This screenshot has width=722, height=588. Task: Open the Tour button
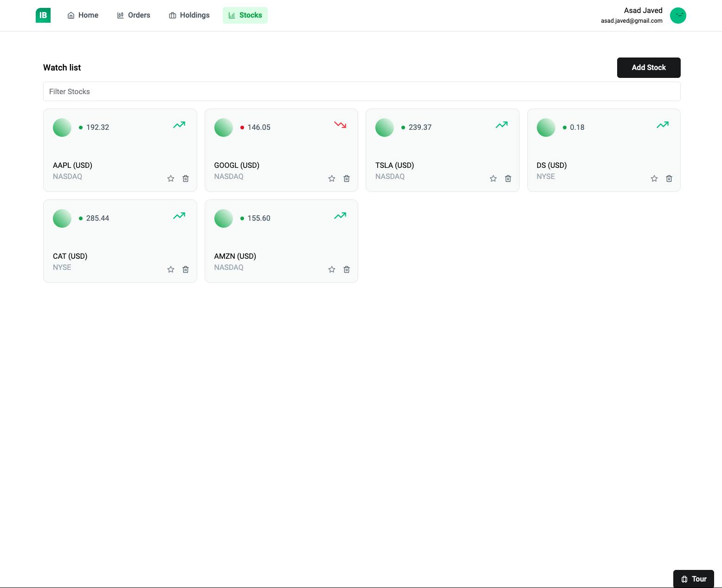694,579
